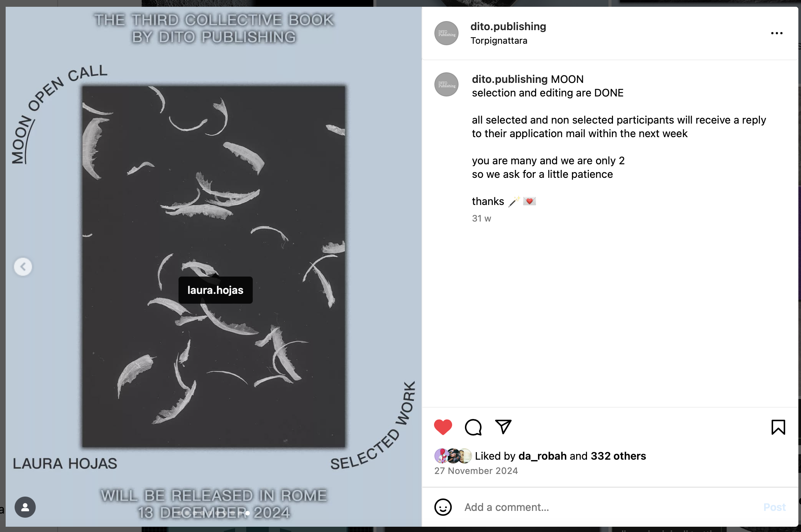Go to the previous carousel image

[x=23, y=267]
